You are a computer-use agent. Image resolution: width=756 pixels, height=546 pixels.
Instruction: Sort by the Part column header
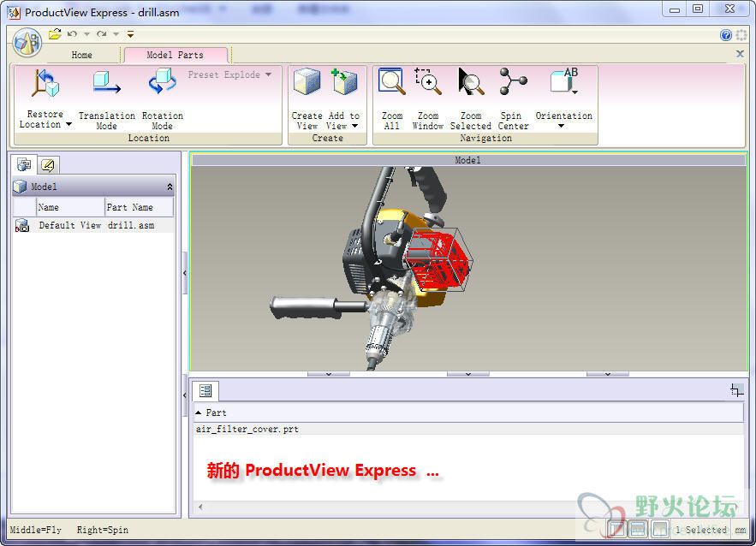coord(468,412)
